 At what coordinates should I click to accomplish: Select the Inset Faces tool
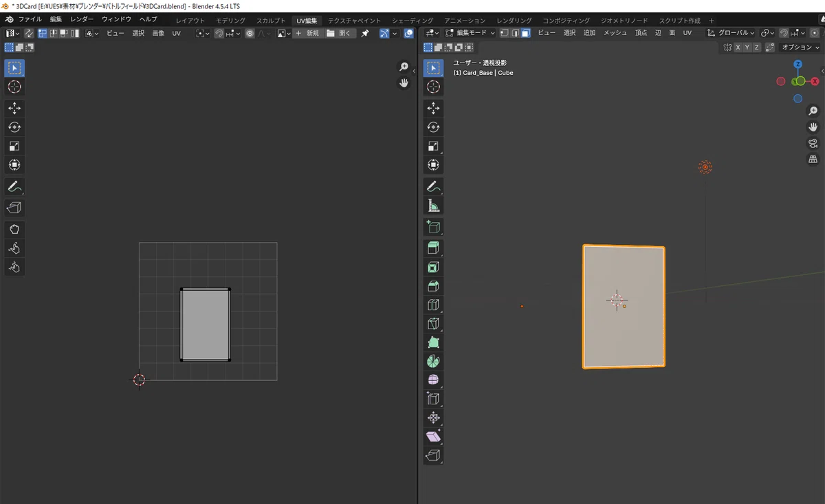coord(433,267)
